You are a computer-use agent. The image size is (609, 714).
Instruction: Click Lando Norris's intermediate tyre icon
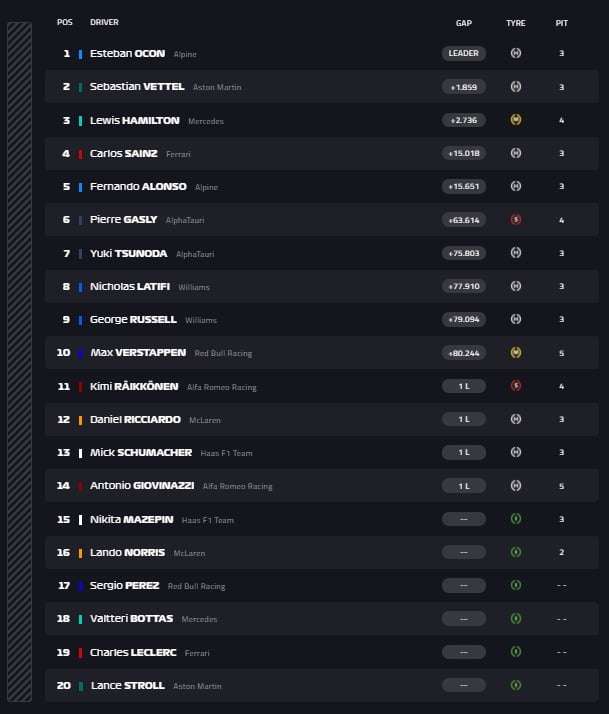point(516,552)
